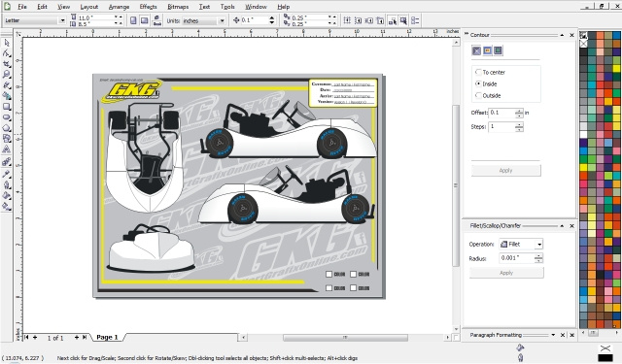The image size is (622, 364).
Task: Select the Shape tool in toolbox
Action: (7, 53)
